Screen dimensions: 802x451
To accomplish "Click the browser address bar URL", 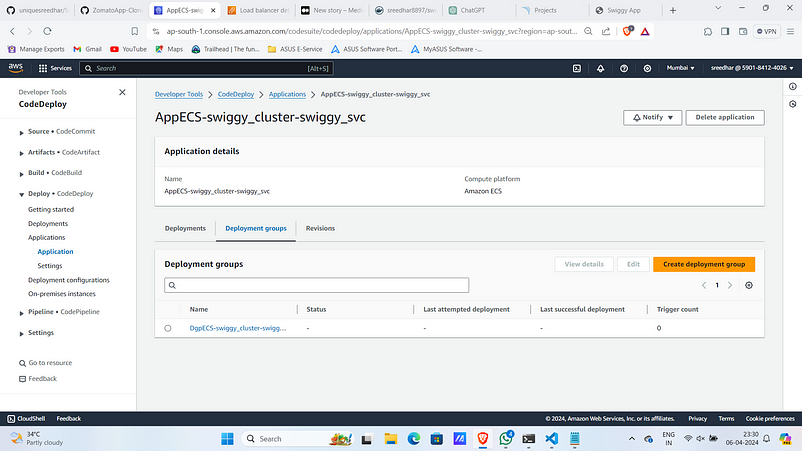I will point(371,31).
